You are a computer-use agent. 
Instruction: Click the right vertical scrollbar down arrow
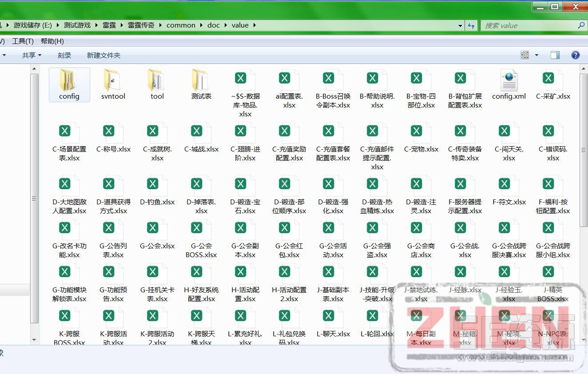click(x=584, y=340)
